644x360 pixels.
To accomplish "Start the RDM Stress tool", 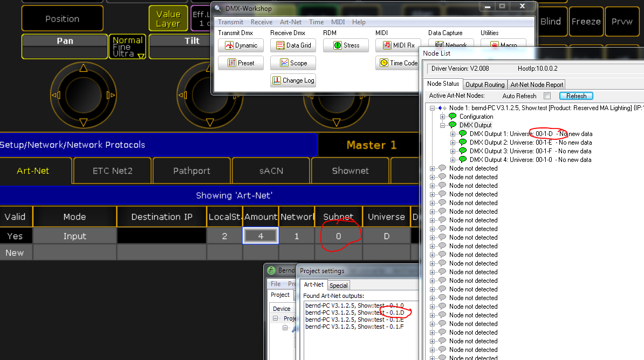I will [346, 45].
